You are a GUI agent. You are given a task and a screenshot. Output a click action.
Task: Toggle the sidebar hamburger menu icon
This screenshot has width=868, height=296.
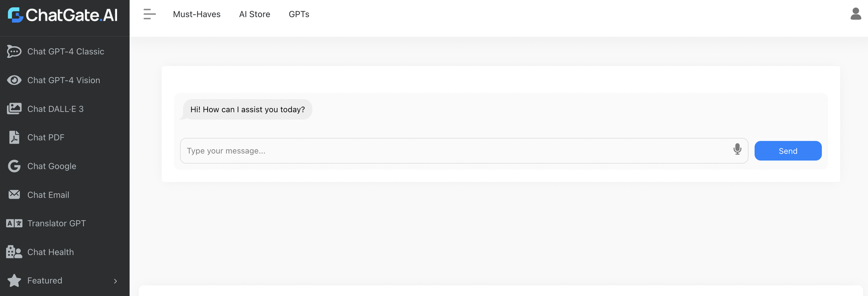(150, 14)
